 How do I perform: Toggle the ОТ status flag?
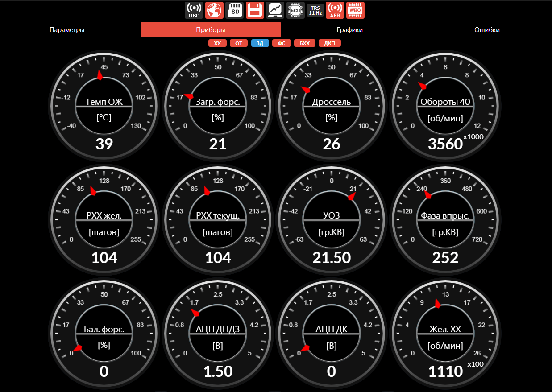pyautogui.click(x=239, y=43)
